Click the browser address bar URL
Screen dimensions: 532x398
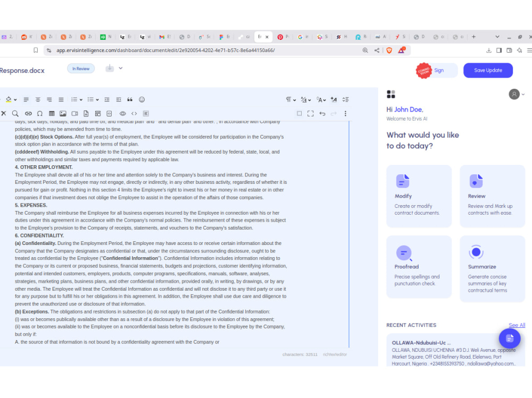coord(165,50)
